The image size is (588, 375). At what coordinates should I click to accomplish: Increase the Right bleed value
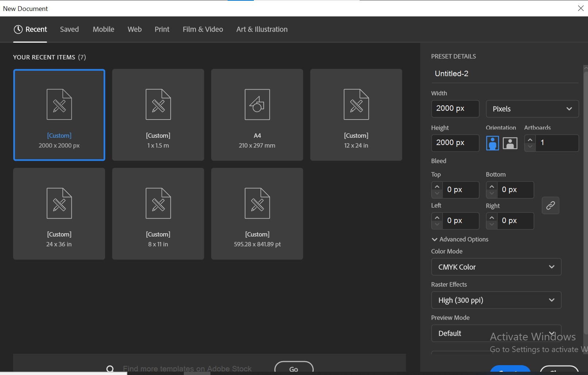click(x=492, y=217)
